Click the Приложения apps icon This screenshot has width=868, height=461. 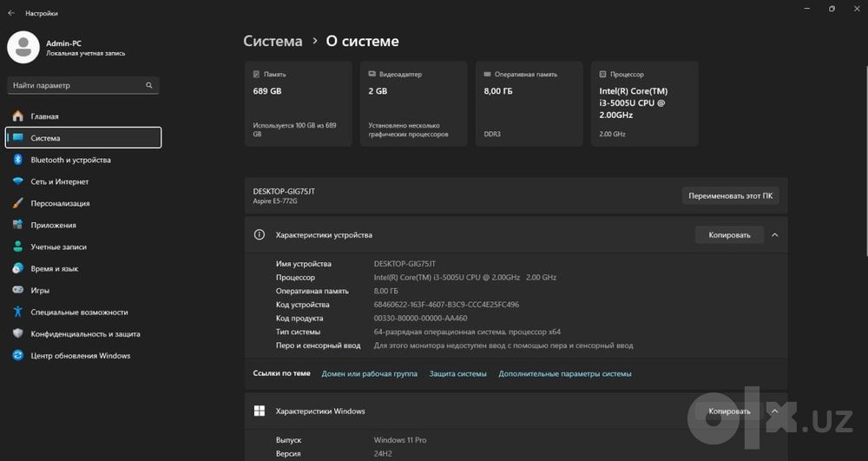(x=18, y=225)
